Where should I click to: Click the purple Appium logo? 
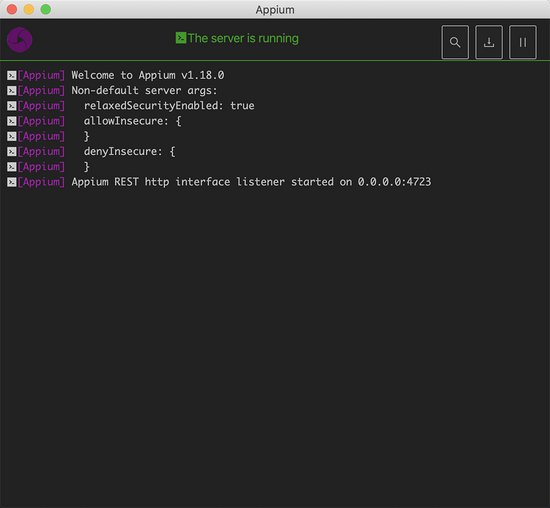click(20, 40)
